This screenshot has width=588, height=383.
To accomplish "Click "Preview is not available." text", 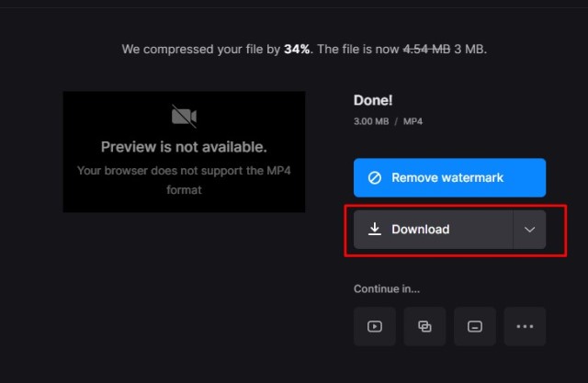I will (x=184, y=147).
